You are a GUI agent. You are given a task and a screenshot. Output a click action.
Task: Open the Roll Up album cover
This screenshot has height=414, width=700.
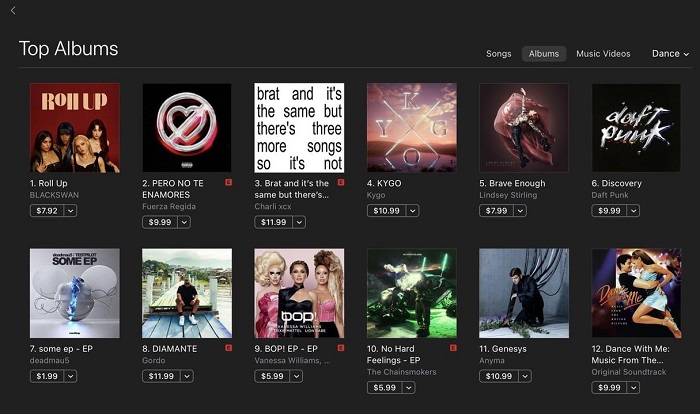click(x=75, y=128)
